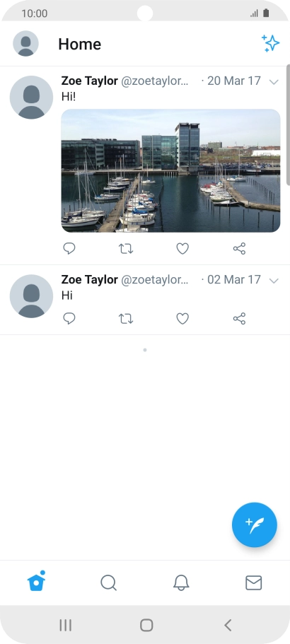290x644 pixels.
Task: Open the Notifications bell tab
Action: pyautogui.click(x=181, y=582)
